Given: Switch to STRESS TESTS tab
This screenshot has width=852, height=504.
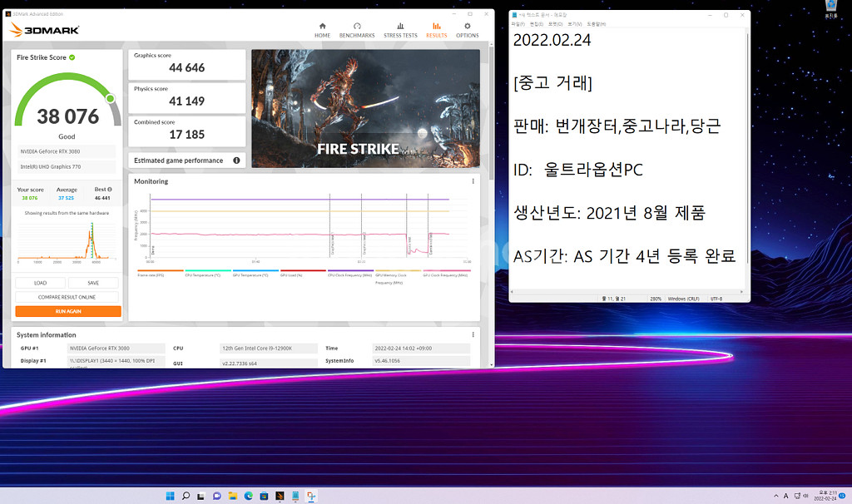Looking at the screenshot, I should point(400,31).
